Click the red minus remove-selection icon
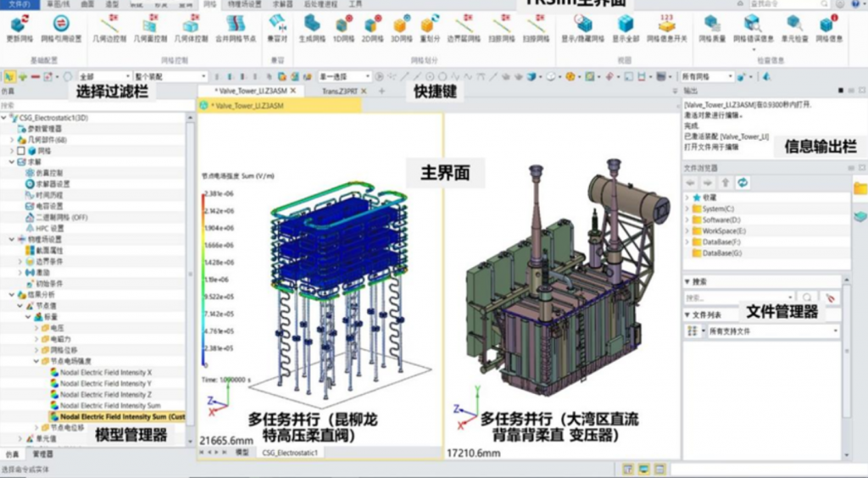868x478 pixels. point(36,76)
